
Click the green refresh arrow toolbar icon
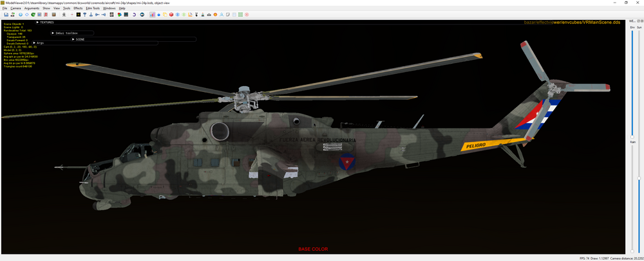coord(33,14)
